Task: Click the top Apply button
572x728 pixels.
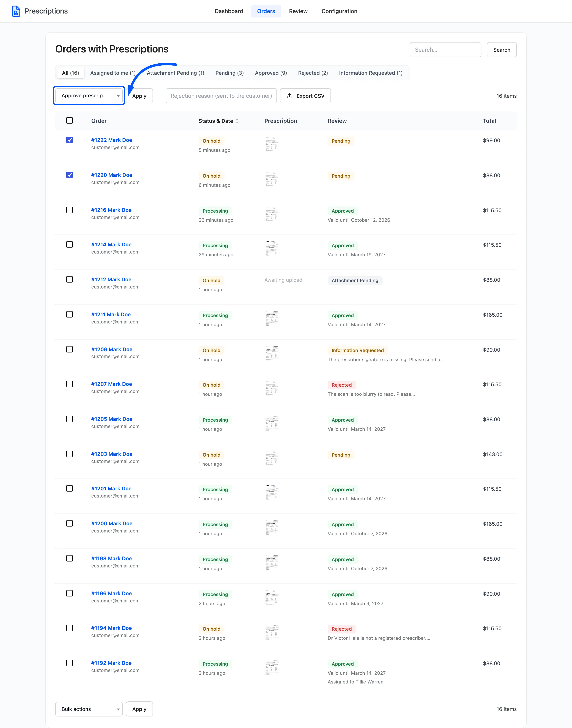Action: 139,96
